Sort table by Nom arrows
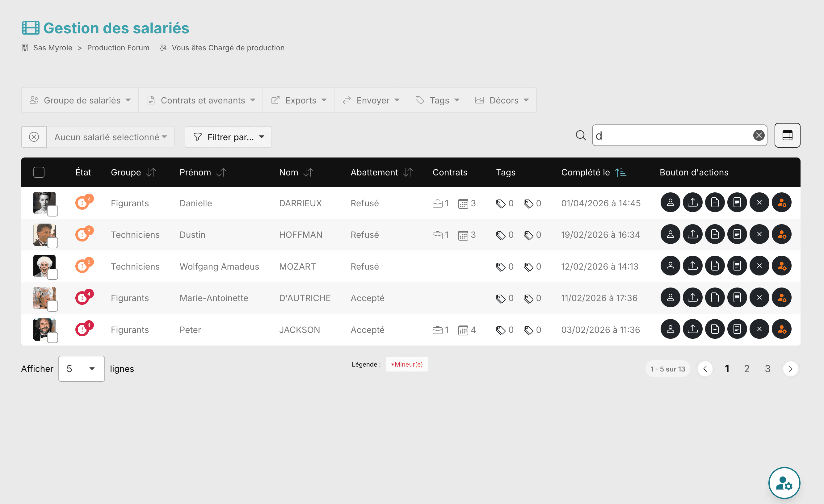 (x=308, y=173)
